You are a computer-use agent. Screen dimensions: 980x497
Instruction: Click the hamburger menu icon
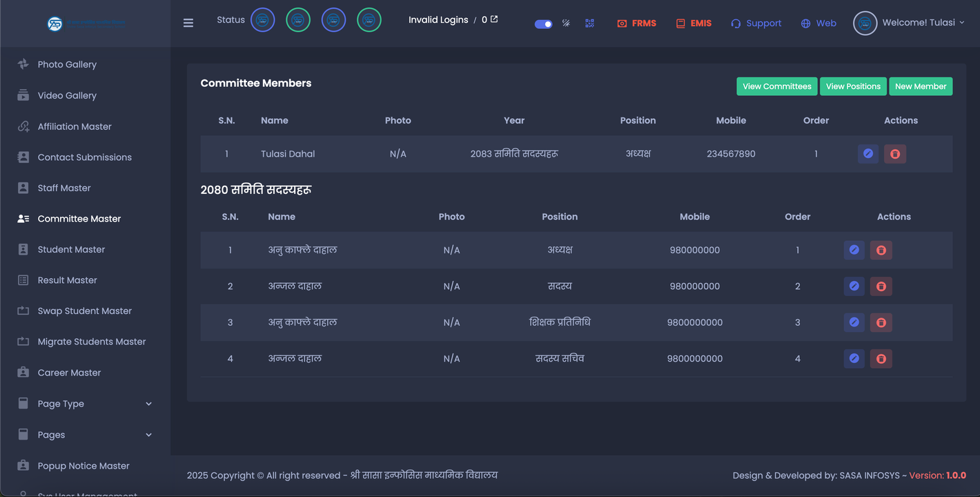click(x=188, y=23)
